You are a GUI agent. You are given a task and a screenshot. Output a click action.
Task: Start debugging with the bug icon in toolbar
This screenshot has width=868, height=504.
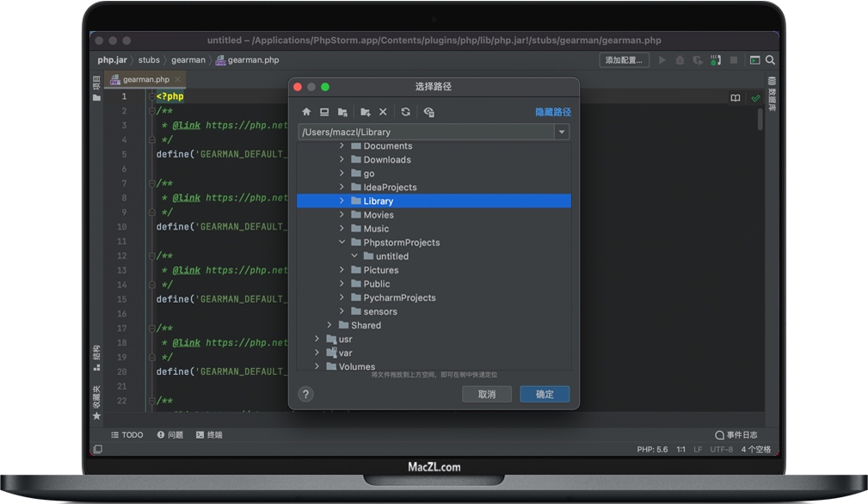[680, 59]
